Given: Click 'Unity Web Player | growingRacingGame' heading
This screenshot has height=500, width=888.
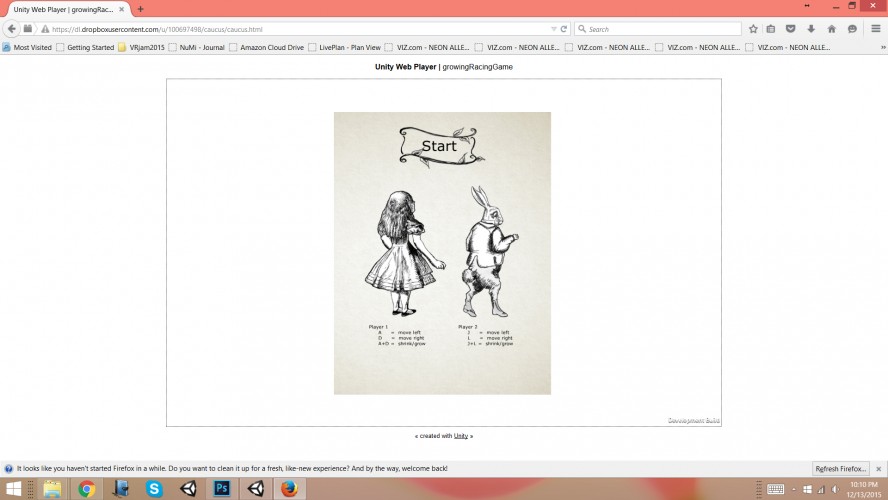Looking at the screenshot, I should coord(443,67).
